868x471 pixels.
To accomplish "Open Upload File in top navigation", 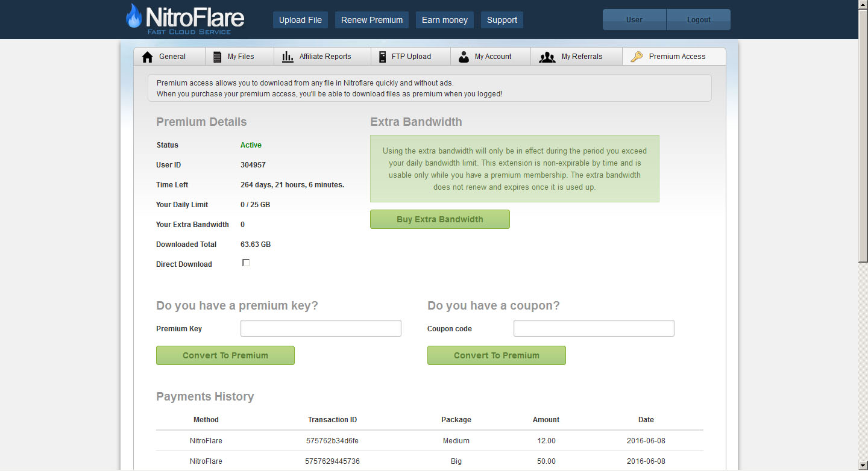I will tap(300, 20).
